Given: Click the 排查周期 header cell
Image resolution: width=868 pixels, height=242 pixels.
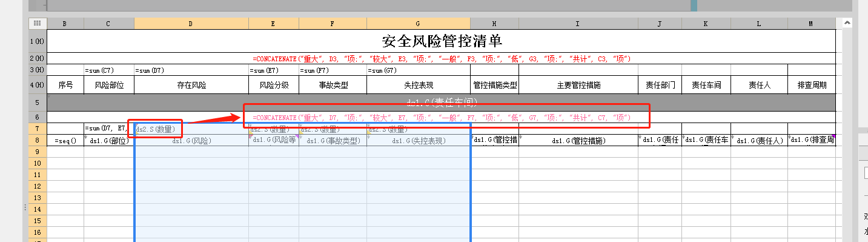Looking at the screenshot, I should (x=812, y=85).
